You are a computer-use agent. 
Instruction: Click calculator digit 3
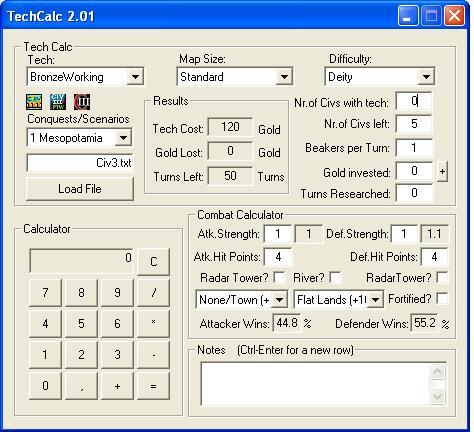[x=117, y=355]
